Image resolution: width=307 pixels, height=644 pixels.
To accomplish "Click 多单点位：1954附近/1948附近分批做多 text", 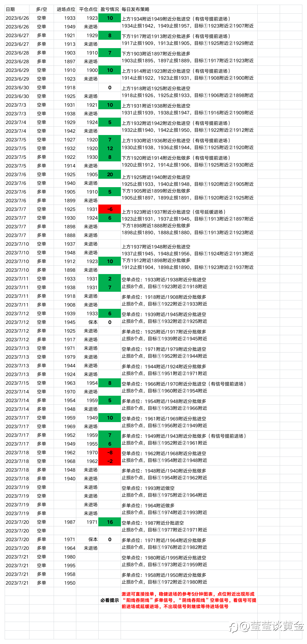I will [164, 401].
